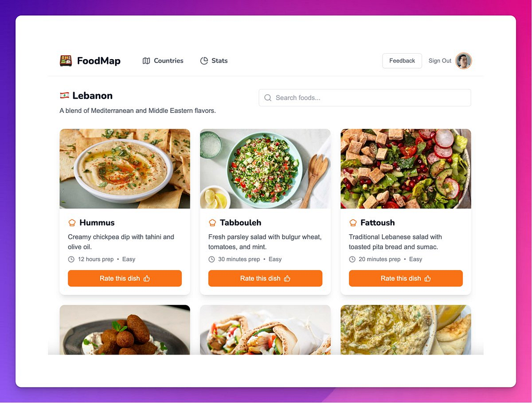This screenshot has height=403, width=532.
Task: Click the user profile avatar
Action: pos(463,61)
